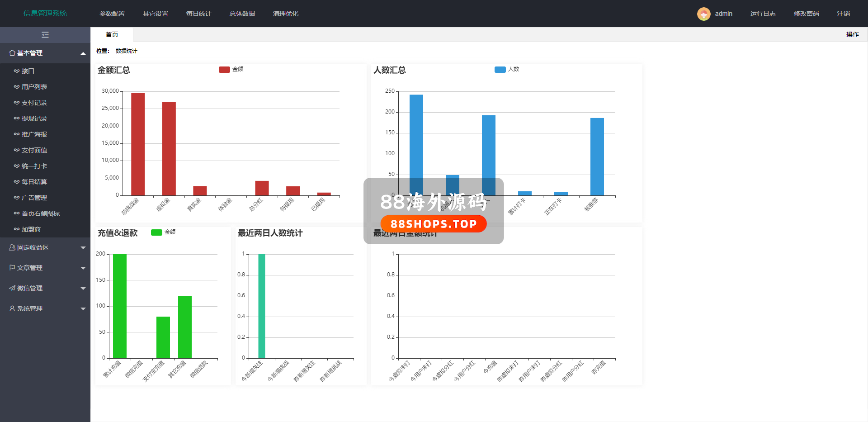Open the 参数配置 top menu
The image size is (868, 422).
click(x=112, y=14)
